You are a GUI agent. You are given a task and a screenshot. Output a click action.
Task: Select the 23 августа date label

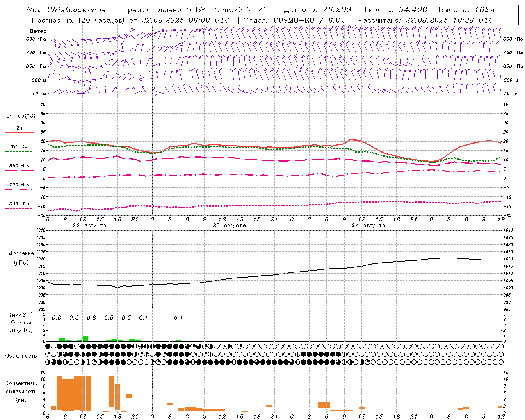pyautogui.click(x=229, y=226)
